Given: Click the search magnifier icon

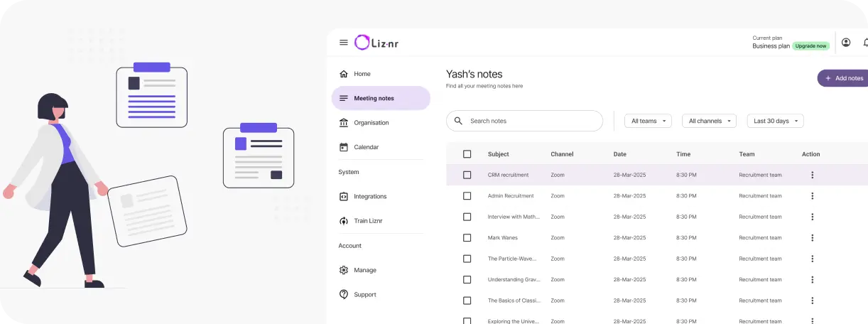Looking at the screenshot, I should [x=458, y=121].
